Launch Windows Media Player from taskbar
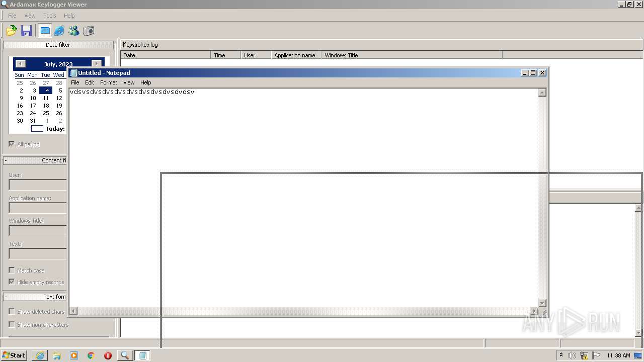The width and height of the screenshot is (644, 362). click(74, 355)
